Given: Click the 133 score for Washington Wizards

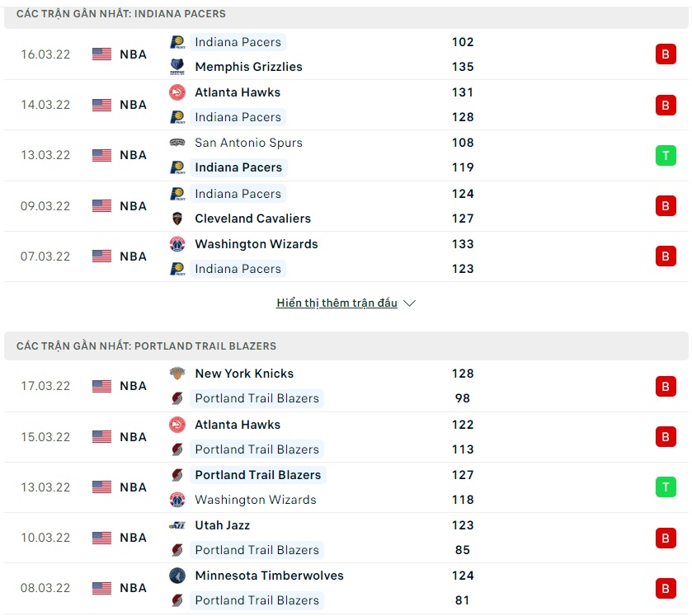Looking at the screenshot, I should (x=463, y=244).
